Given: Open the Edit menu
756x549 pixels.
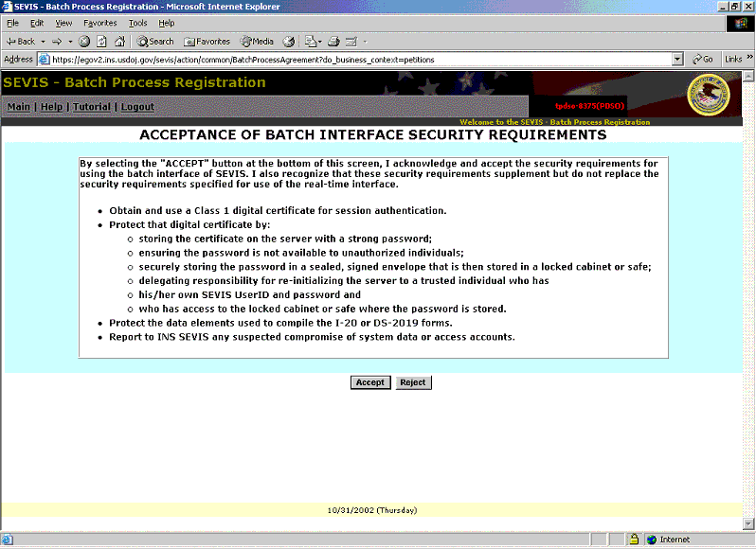Looking at the screenshot, I should point(37,23).
